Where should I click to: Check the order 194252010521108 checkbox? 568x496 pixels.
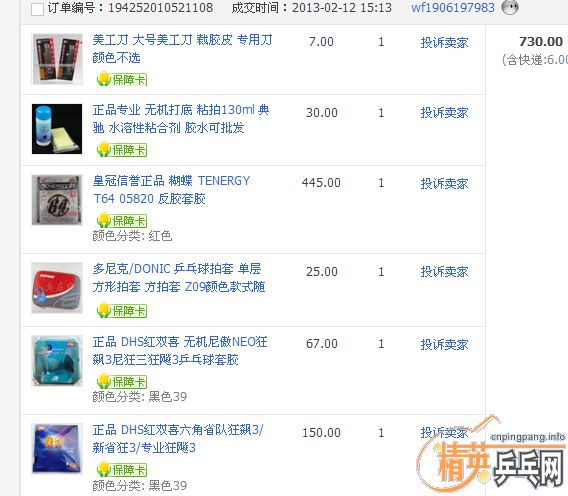tap(37, 9)
